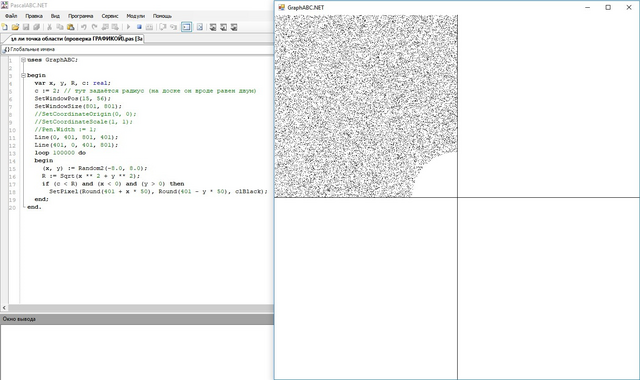The height and width of the screenshot is (380, 640).
Task: Open the 'Глобальные имена' dropdown
Action: click(137, 49)
